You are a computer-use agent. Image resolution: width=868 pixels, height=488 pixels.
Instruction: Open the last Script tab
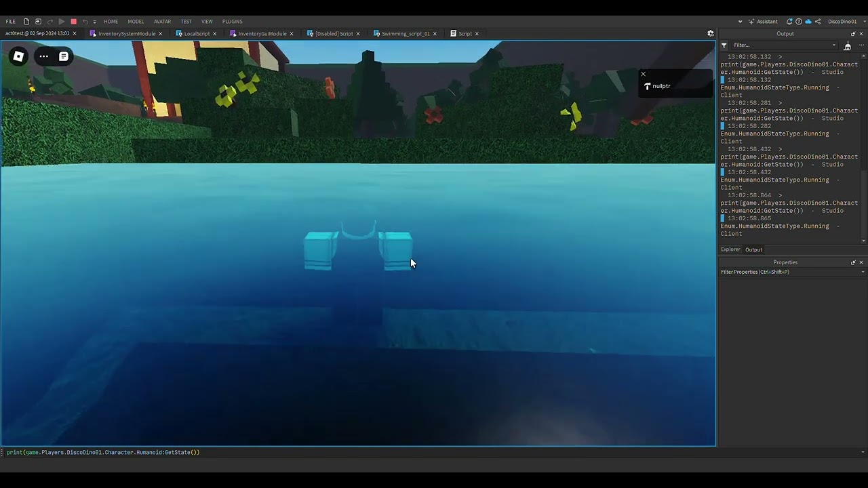pos(465,33)
